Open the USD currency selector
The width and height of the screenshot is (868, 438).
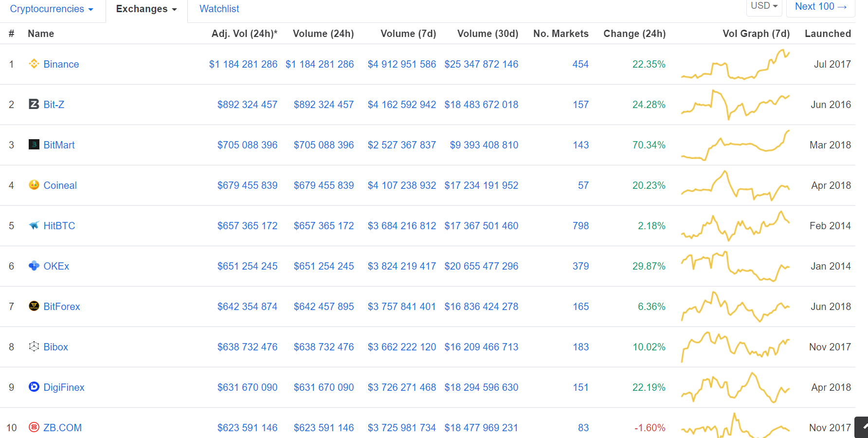point(764,6)
